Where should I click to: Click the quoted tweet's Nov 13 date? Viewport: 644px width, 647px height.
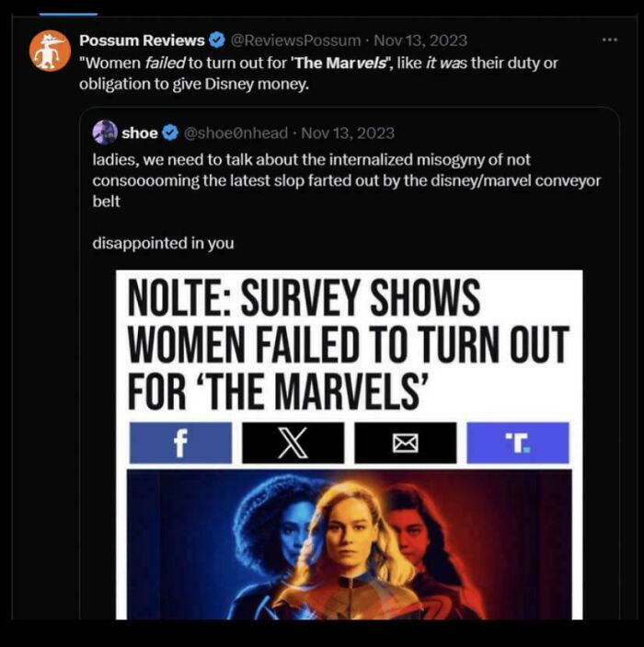click(x=348, y=133)
